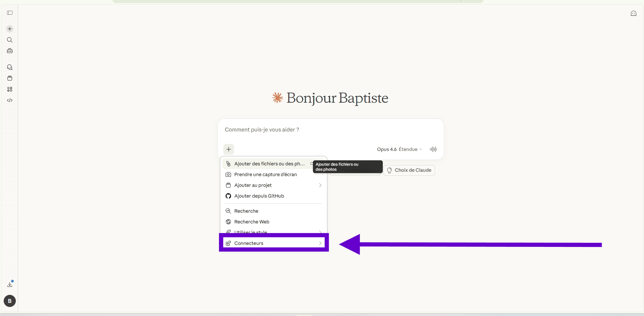Viewport: 644px width, 316px height.
Task: Select 'Ajouter depuis GitHub'
Action: (x=274, y=196)
